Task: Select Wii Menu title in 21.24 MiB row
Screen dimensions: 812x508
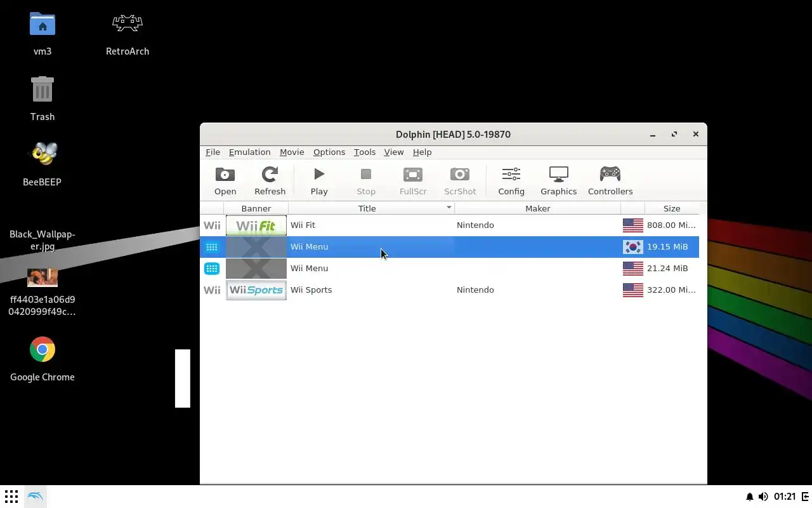Action: (x=309, y=269)
